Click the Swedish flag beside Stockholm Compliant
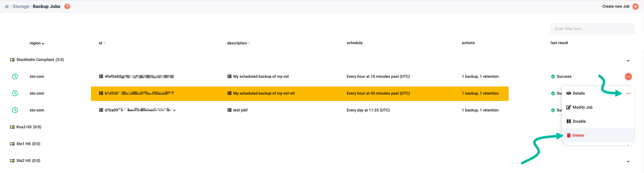The height and width of the screenshot is (173, 644). tap(12, 60)
